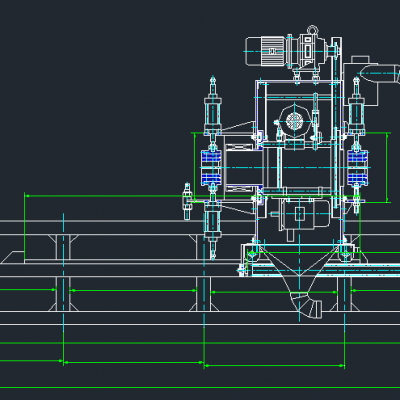Select the lower drive motor with square center

tap(300, 215)
